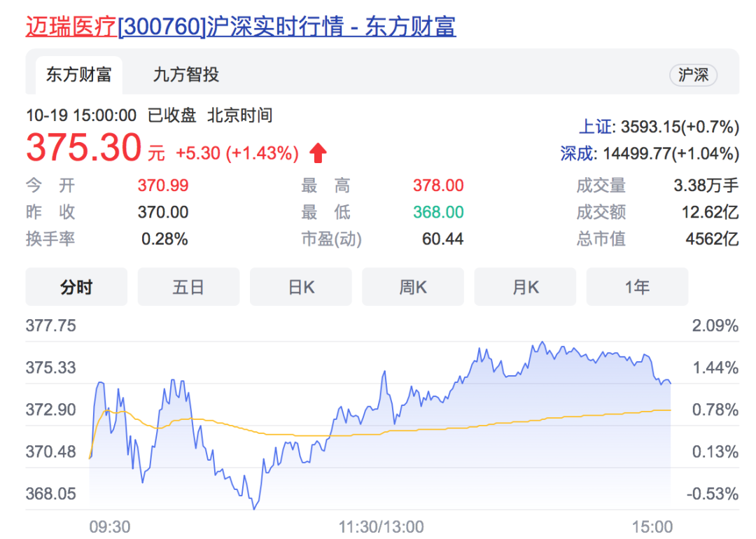Switch chart to 周K view
Viewport: 756px width, 539px height.
pyautogui.click(x=413, y=287)
